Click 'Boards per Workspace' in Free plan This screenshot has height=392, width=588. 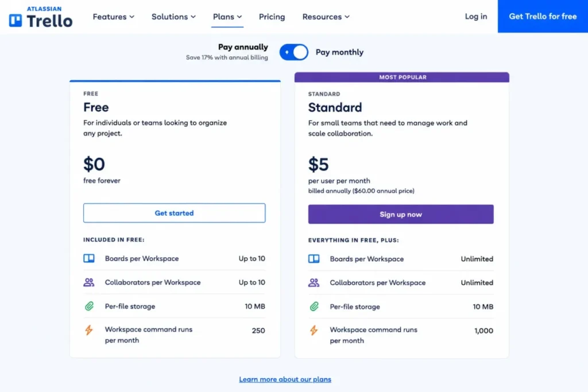[142, 258]
